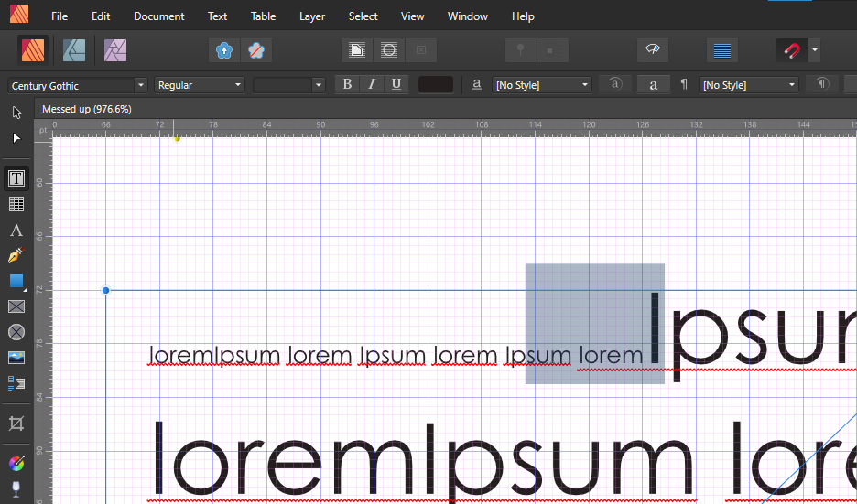Open the underlined 'a' Character panel

(477, 85)
